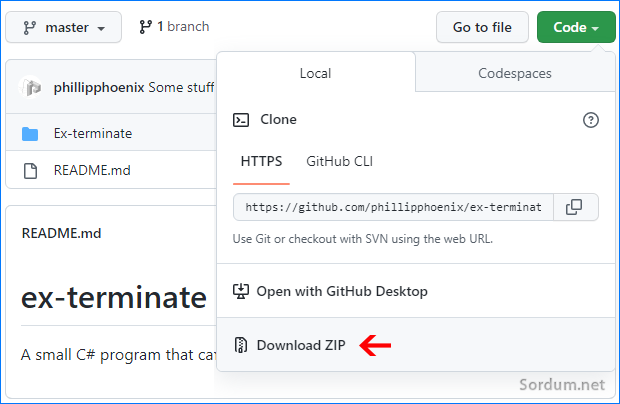Open the Some stuff commit message
This screenshot has height=404, width=620.
181,87
